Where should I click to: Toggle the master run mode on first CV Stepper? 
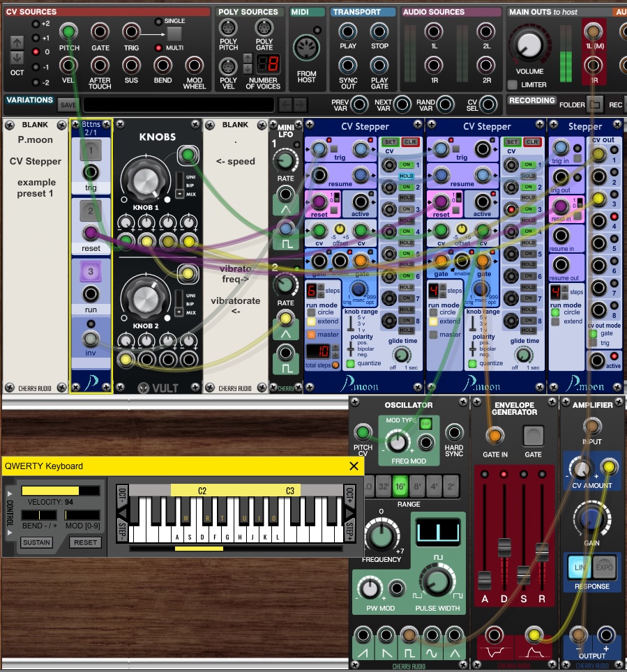[x=311, y=335]
